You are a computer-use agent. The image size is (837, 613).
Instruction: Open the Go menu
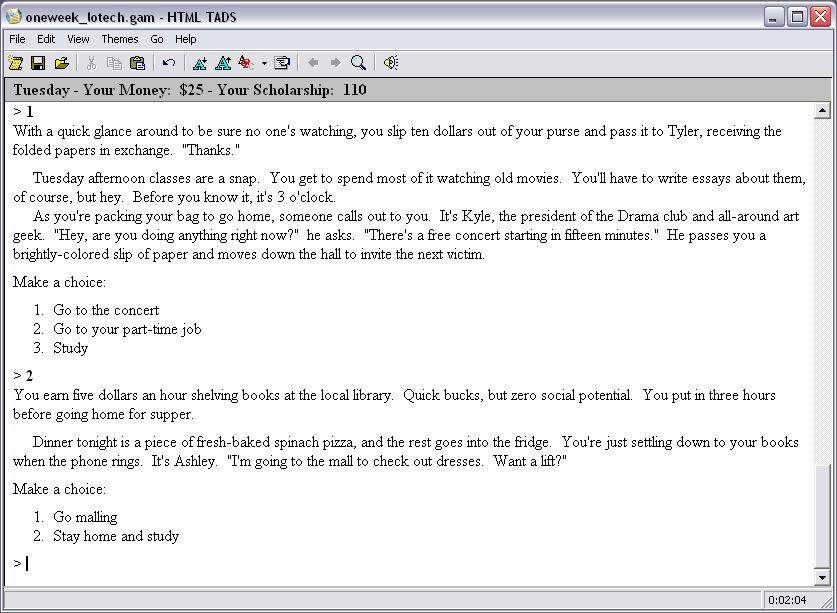[156, 39]
